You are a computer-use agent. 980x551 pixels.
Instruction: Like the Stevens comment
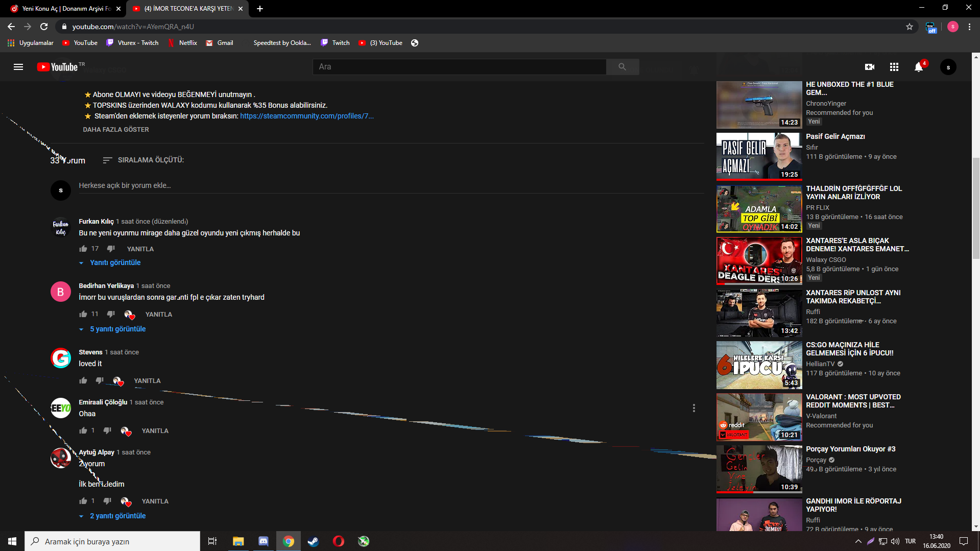(x=83, y=380)
